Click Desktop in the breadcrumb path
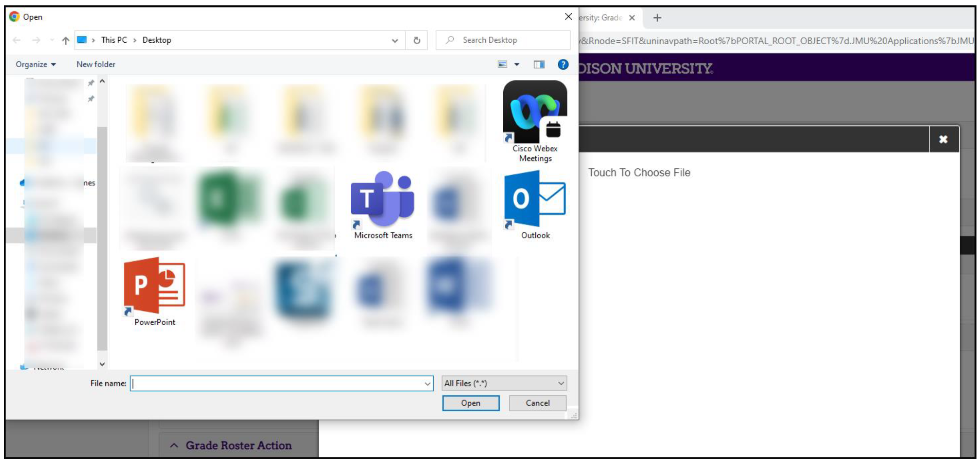Viewport: 980px width, 461px height. pos(157,40)
